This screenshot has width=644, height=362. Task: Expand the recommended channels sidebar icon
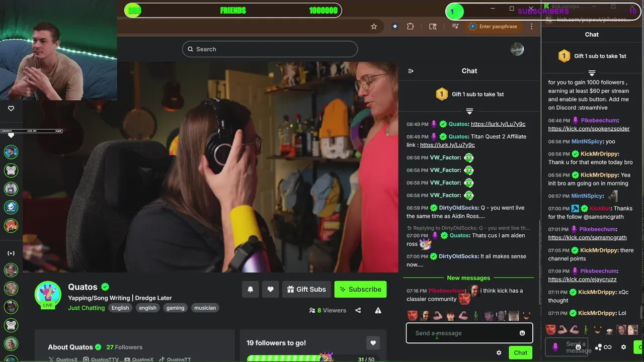11,253
